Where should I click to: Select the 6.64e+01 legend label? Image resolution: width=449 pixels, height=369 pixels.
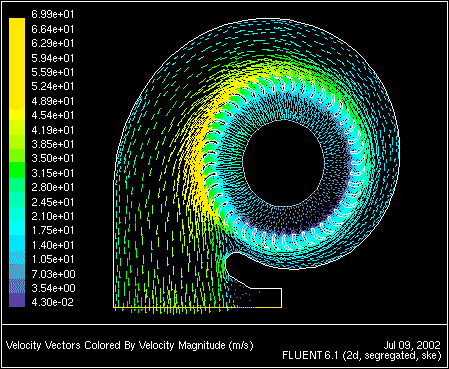click(53, 29)
